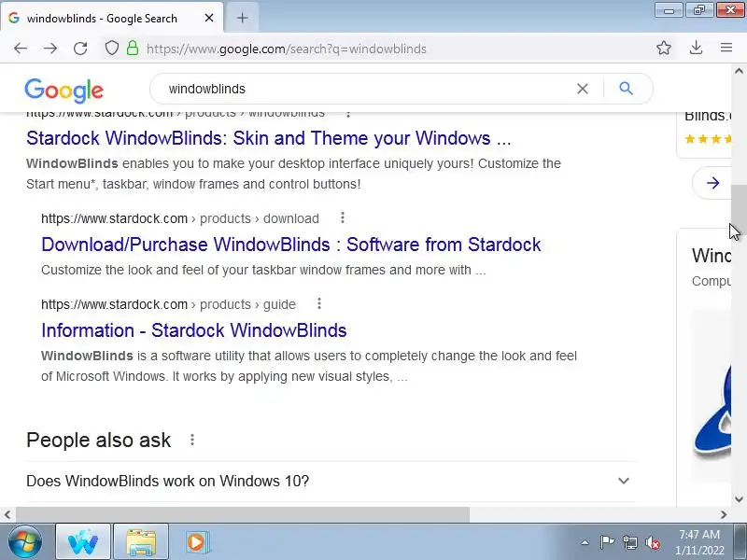Open the Windows Start orb
This screenshot has width=747, height=560.
[25, 541]
